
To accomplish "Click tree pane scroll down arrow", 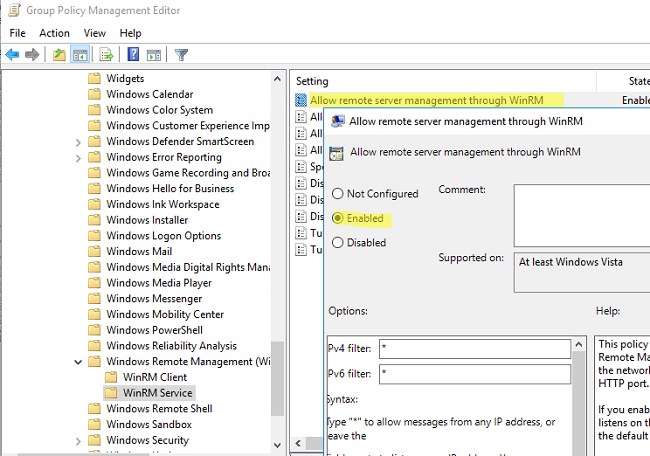I will pyautogui.click(x=277, y=445).
